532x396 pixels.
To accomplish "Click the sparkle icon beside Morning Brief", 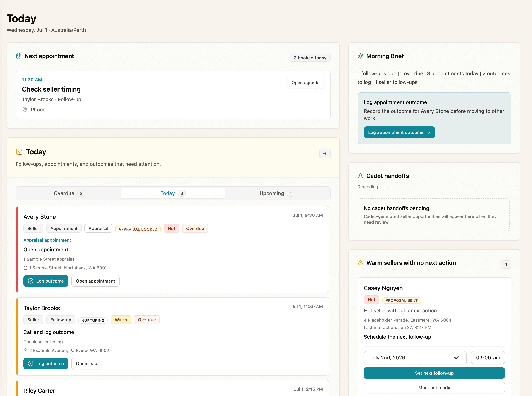I will [360, 56].
